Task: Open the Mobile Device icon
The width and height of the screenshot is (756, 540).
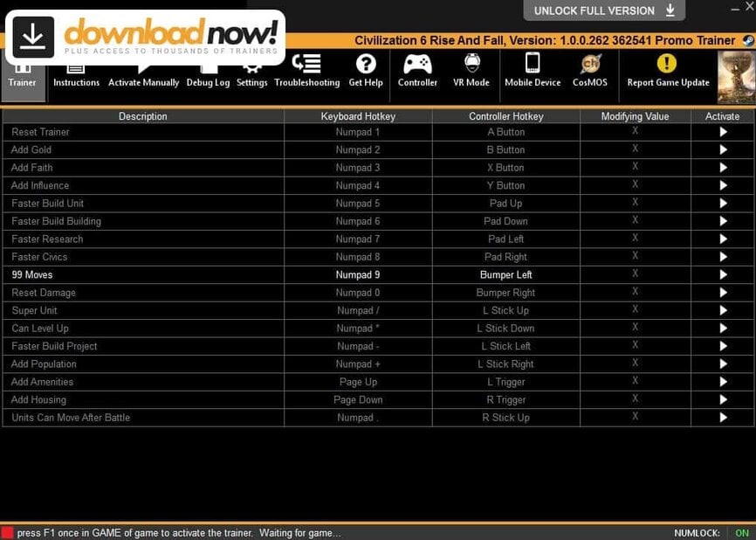Action: coord(533,70)
